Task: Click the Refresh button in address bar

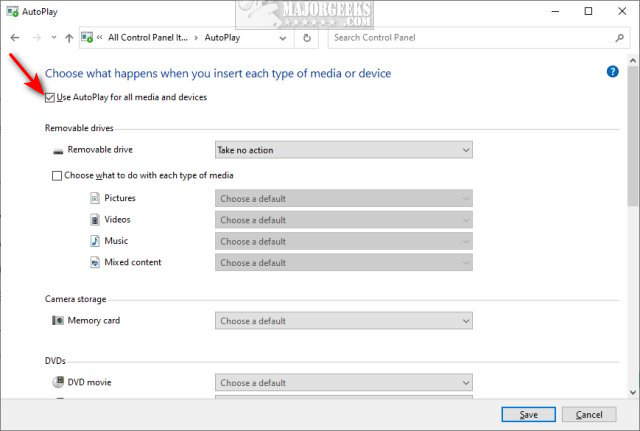Action: (x=306, y=38)
